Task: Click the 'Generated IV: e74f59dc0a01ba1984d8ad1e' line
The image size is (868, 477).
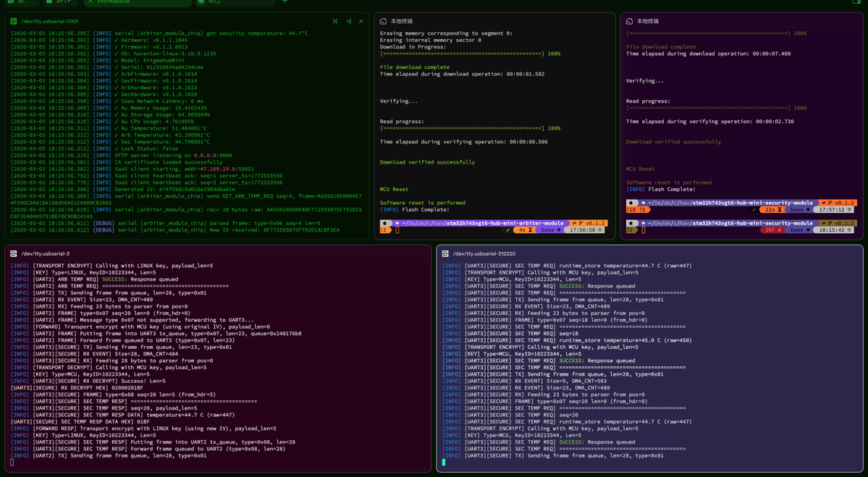Action: (x=123, y=189)
